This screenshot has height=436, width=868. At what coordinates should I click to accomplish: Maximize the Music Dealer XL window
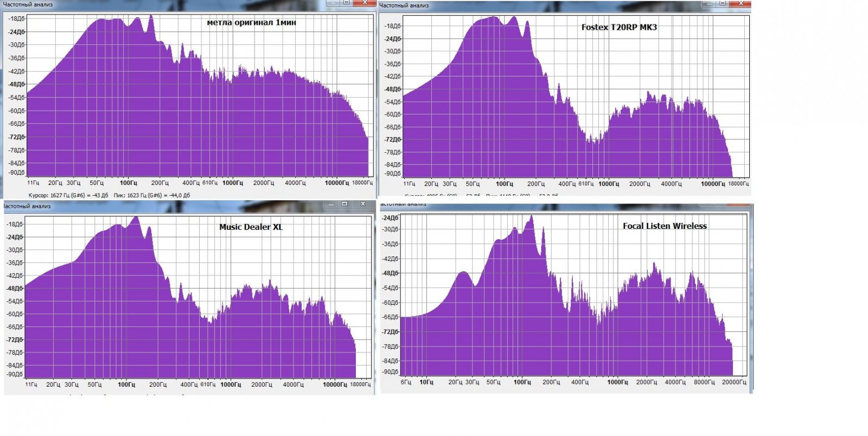344,204
